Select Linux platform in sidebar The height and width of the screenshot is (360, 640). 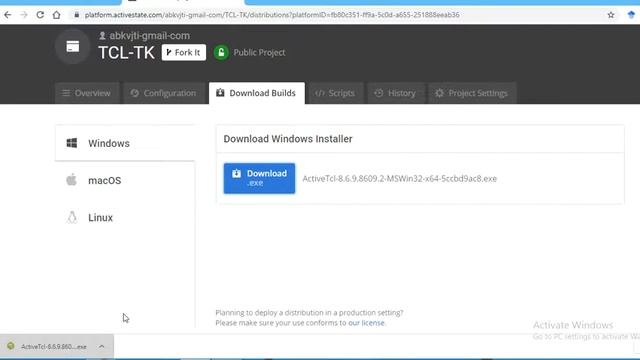coord(125,218)
